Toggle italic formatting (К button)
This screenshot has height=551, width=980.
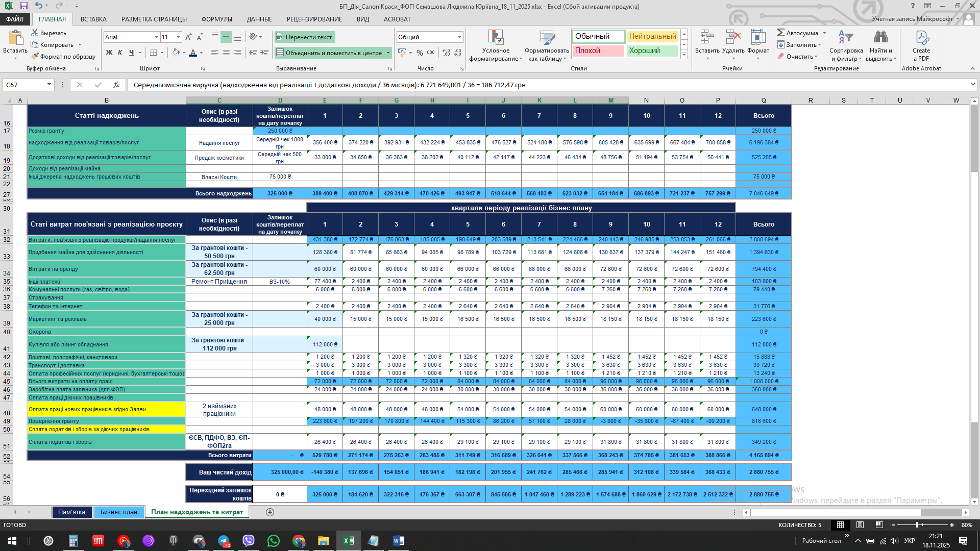(x=120, y=53)
